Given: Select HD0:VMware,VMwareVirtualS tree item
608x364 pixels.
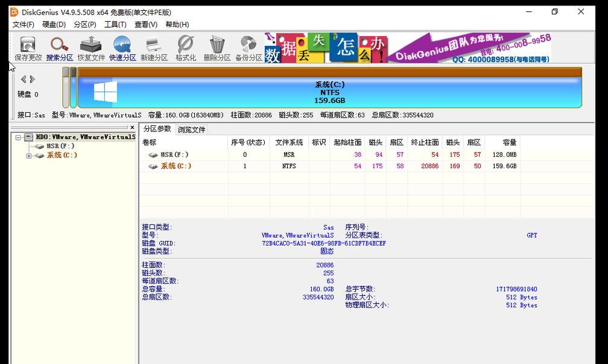Looking at the screenshot, I should coord(86,137).
